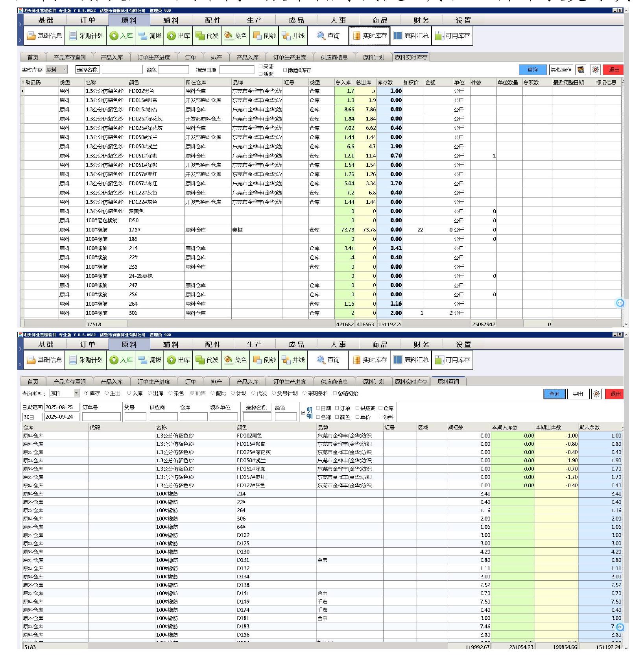The image size is (644, 661).
Task: Click the 其他操作 button
Action: click(x=561, y=70)
